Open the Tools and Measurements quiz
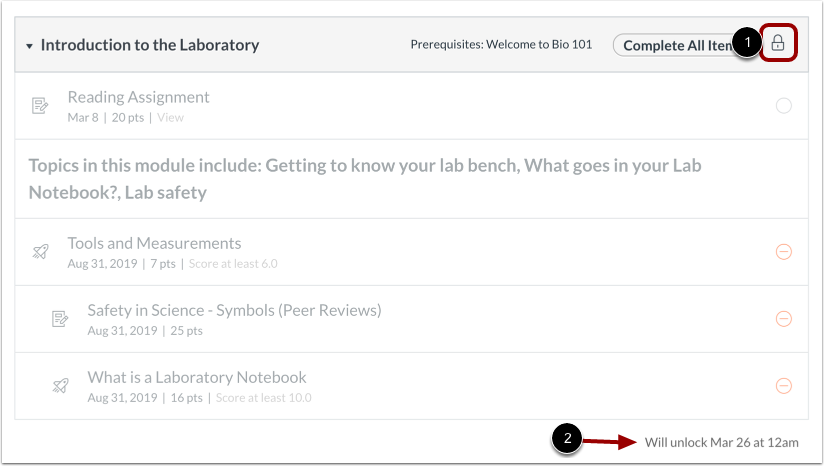The height and width of the screenshot is (466, 824). point(154,243)
